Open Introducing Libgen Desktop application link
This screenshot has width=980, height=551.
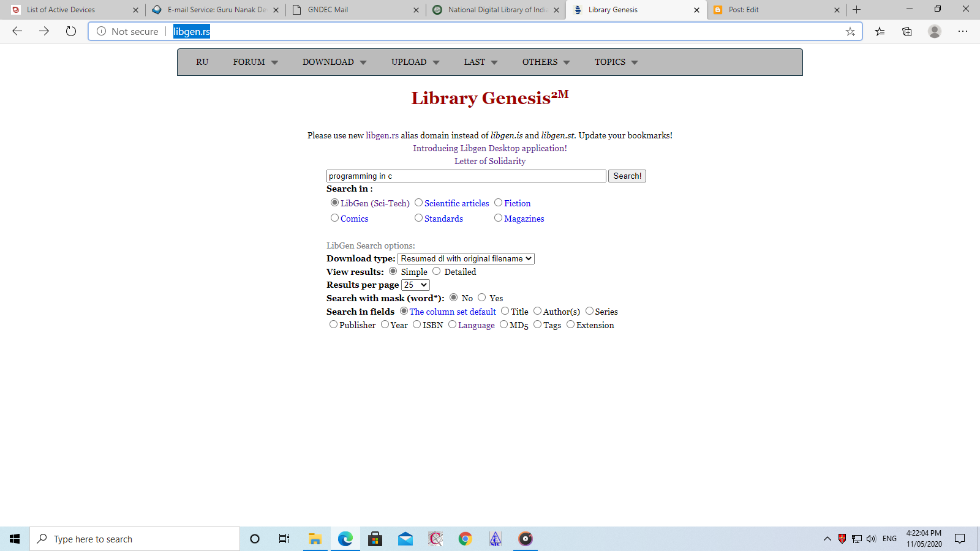coord(490,148)
